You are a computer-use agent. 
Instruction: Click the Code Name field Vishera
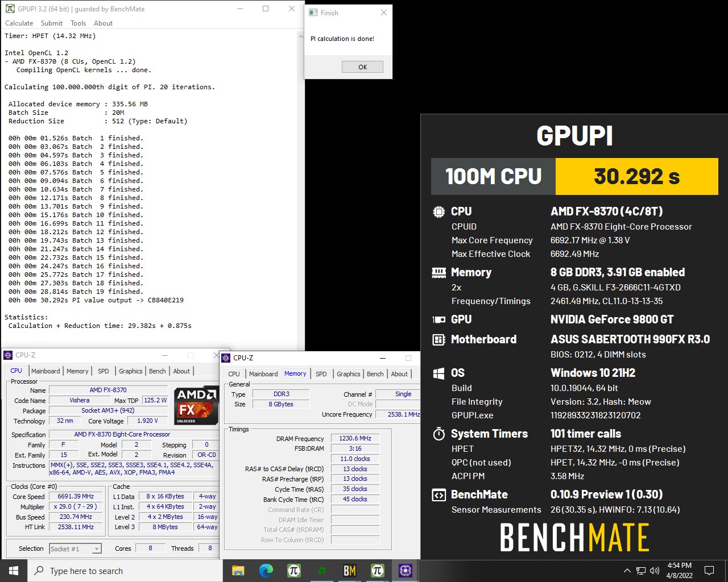(x=80, y=400)
